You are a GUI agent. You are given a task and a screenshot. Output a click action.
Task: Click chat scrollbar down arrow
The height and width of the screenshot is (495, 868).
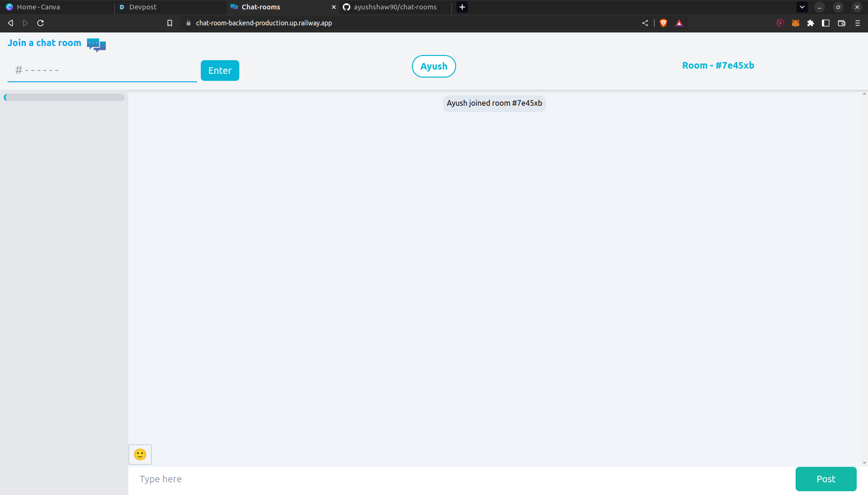coord(864,463)
